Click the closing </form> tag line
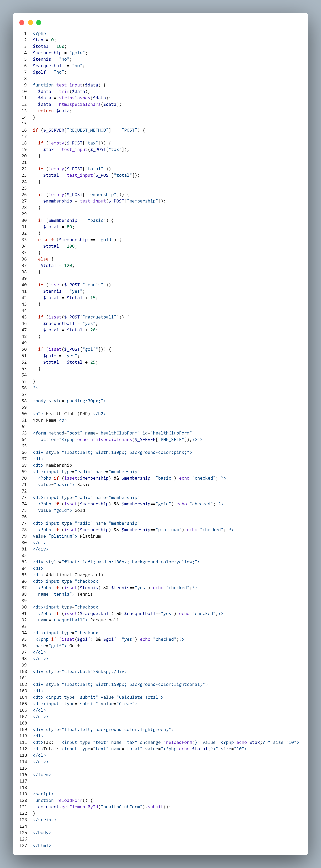The width and height of the screenshot is (321, 868). tap(42, 774)
